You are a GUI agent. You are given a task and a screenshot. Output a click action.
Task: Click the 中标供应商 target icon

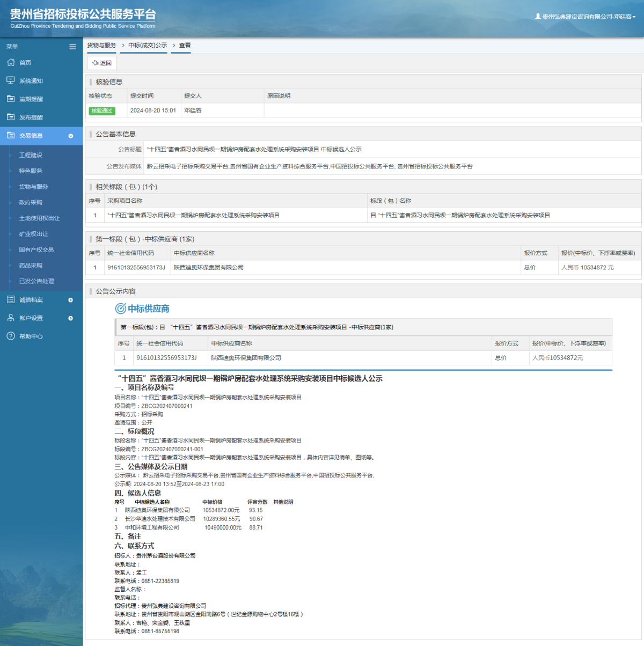[x=121, y=309]
